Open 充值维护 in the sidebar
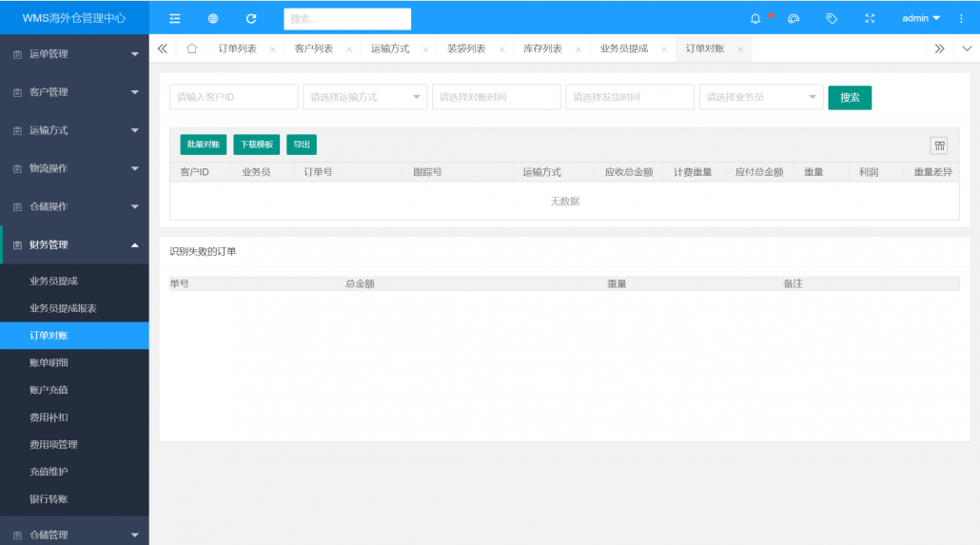Screen dimensions: 980x545 (74, 472)
